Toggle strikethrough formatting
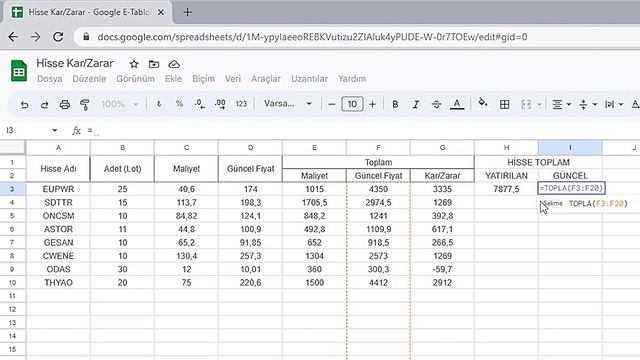This screenshot has width=640, height=360. pyautogui.click(x=436, y=104)
